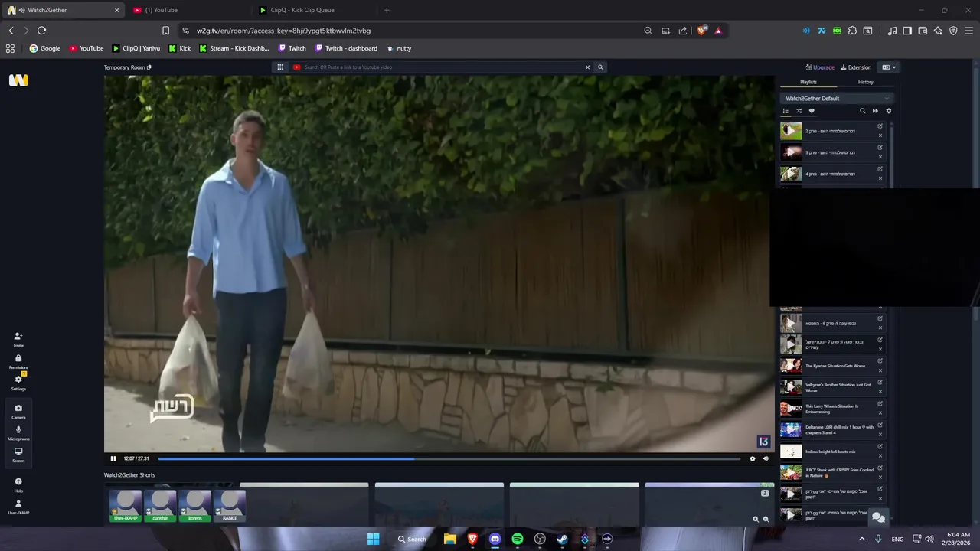The height and width of the screenshot is (551, 980).
Task: Show favorites with heart icon
Action: click(x=812, y=111)
